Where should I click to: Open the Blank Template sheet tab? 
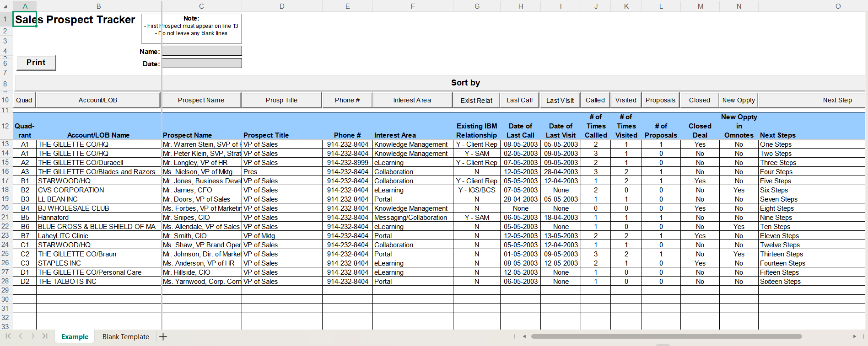click(x=126, y=337)
